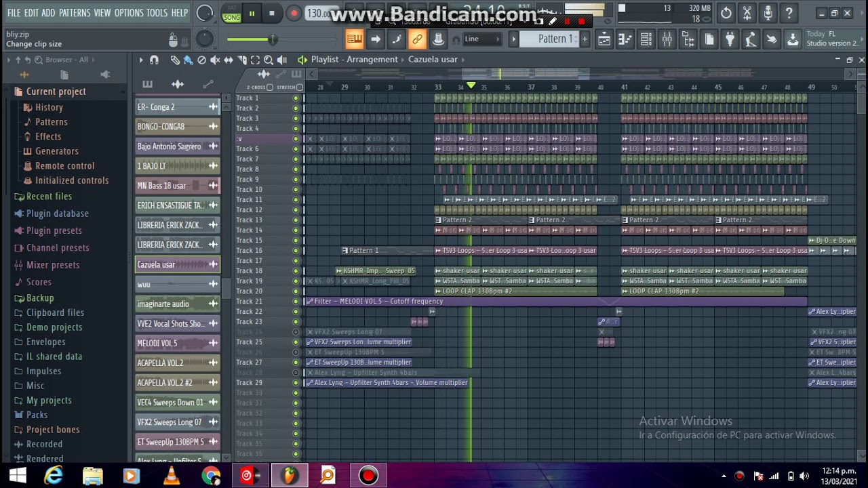Open help with the question mark icon

(789, 13)
